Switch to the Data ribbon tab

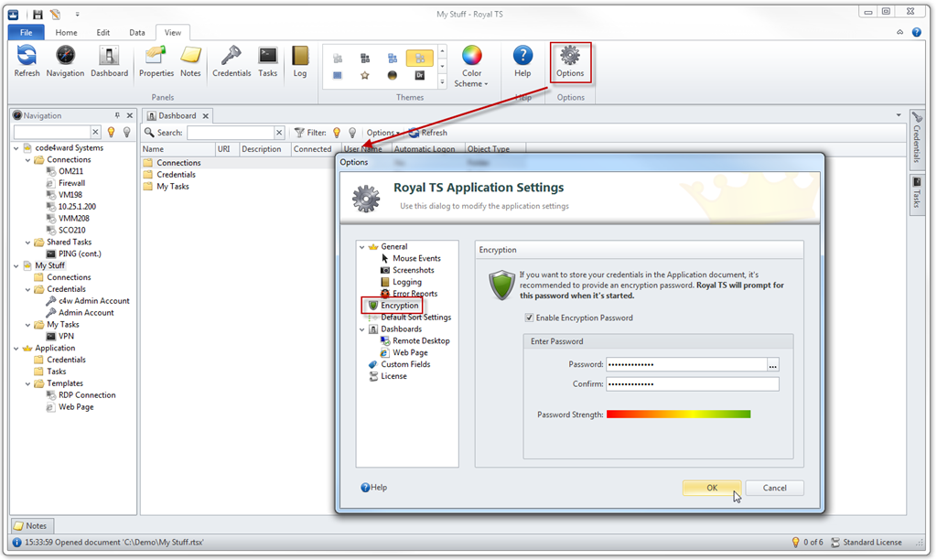click(x=137, y=32)
